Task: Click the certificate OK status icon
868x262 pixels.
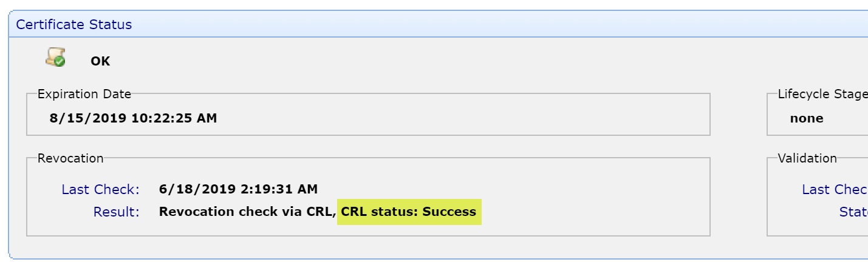Action: coord(54,57)
